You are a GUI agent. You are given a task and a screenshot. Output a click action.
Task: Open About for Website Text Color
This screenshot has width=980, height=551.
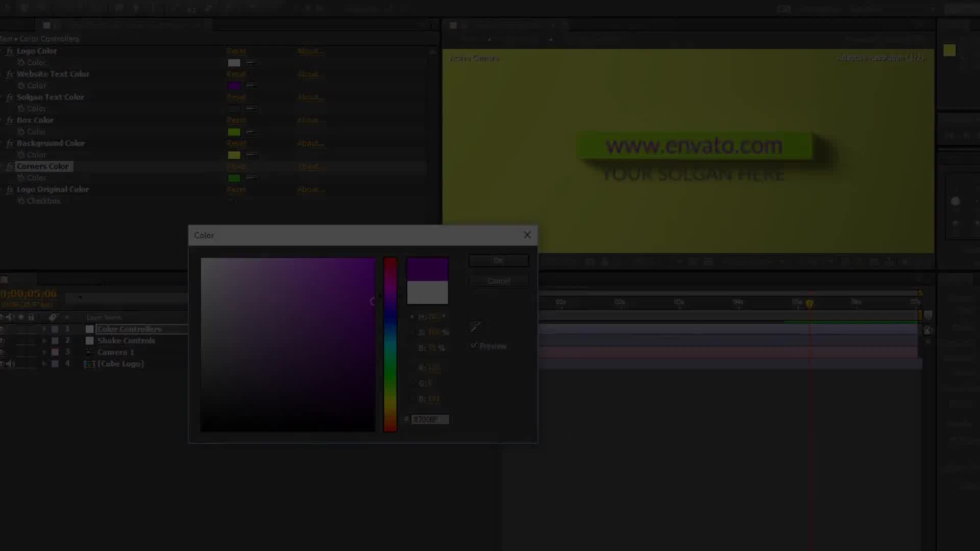[x=310, y=74]
